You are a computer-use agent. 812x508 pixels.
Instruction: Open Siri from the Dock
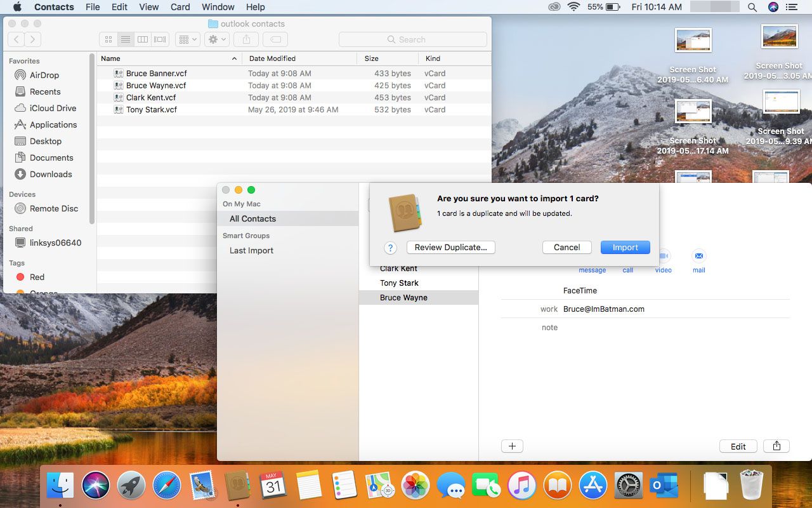click(96, 486)
